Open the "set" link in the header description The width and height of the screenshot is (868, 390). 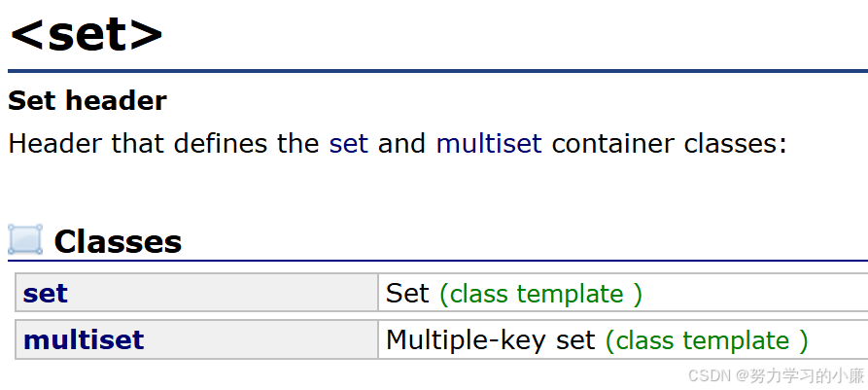click(348, 144)
